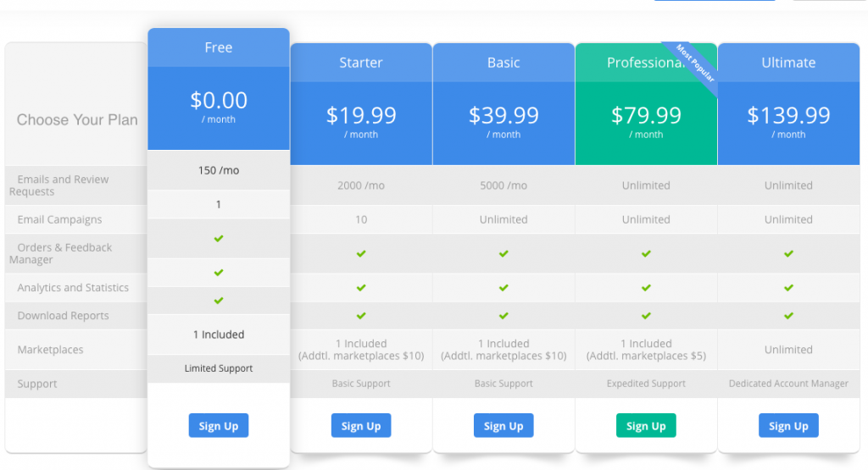Click the Dedicated Account Manager support cell
868x470 pixels.
(x=788, y=383)
